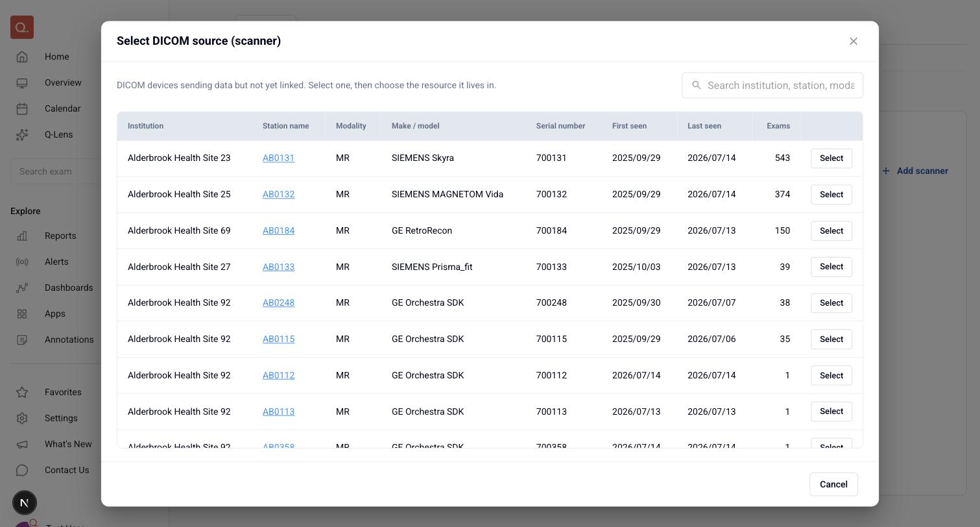Screen dimensions: 980x527
Task: Open the Favorites star icon
Action: [x=22, y=392]
